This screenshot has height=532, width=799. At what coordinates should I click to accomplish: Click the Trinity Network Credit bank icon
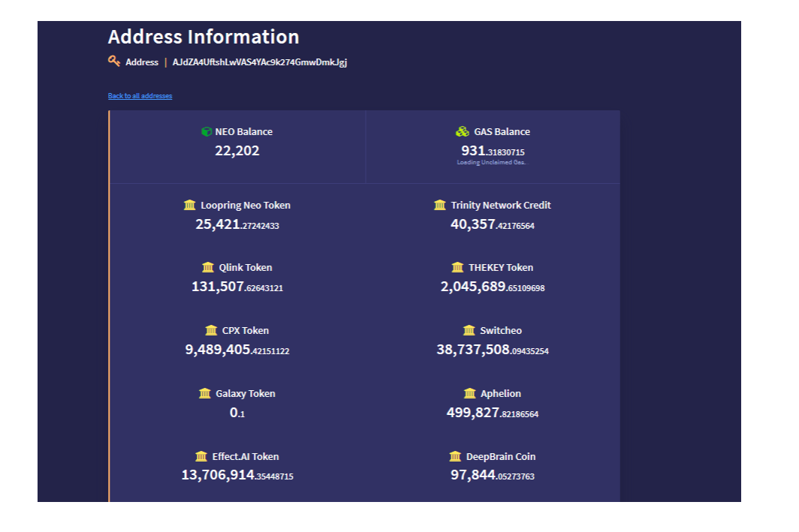click(440, 205)
